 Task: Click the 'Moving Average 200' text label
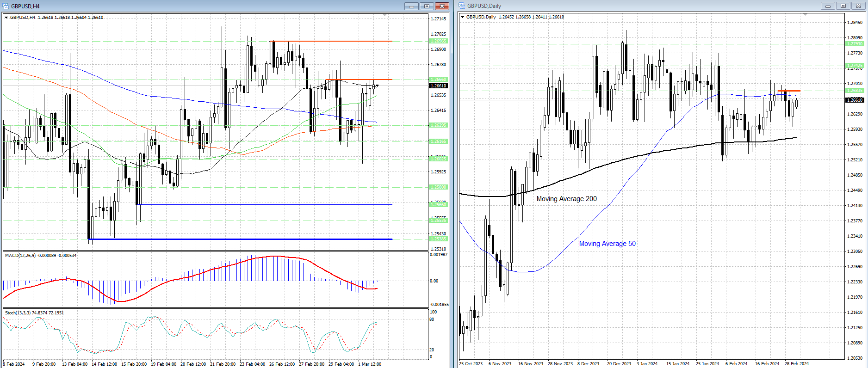point(566,199)
